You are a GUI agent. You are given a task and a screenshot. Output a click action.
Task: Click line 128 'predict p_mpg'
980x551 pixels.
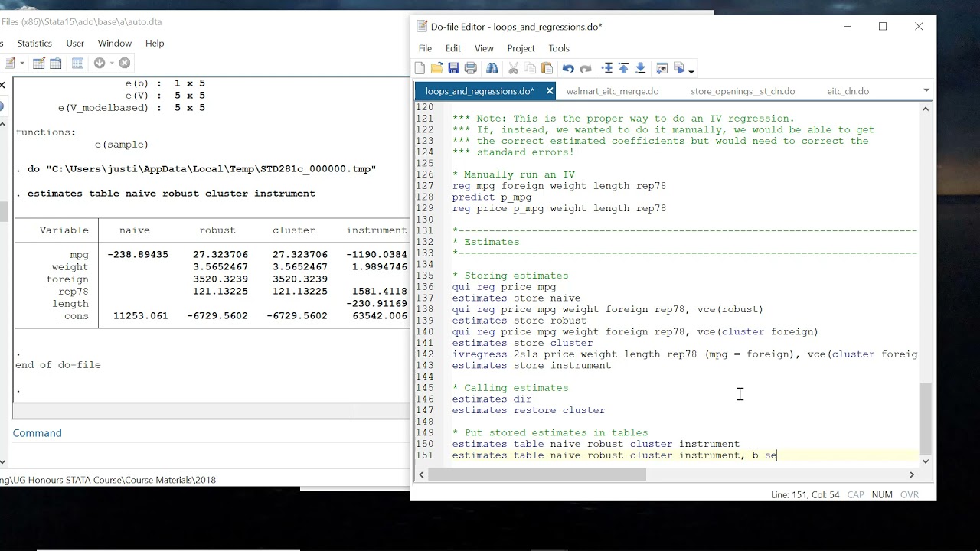[492, 197]
